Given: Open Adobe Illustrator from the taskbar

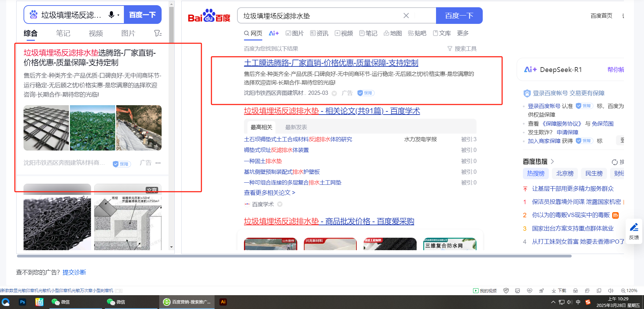Looking at the screenshot, I should [x=223, y=302].
